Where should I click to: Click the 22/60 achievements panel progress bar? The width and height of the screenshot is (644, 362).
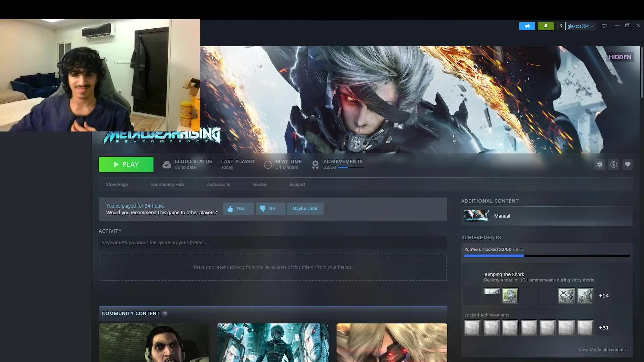tap(547, 256)
